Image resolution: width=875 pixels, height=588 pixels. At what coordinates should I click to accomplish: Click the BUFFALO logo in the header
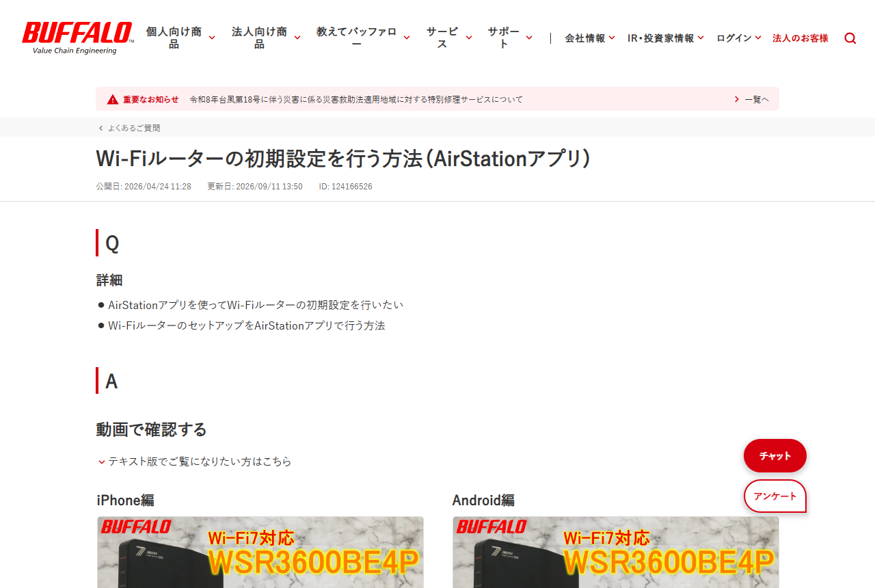77,38
